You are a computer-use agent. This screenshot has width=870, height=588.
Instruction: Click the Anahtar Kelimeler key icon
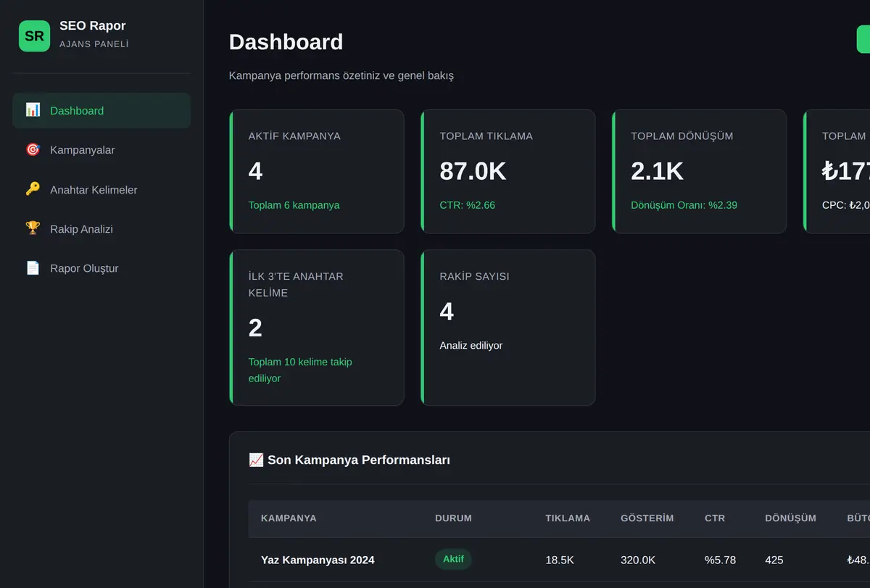33,189
